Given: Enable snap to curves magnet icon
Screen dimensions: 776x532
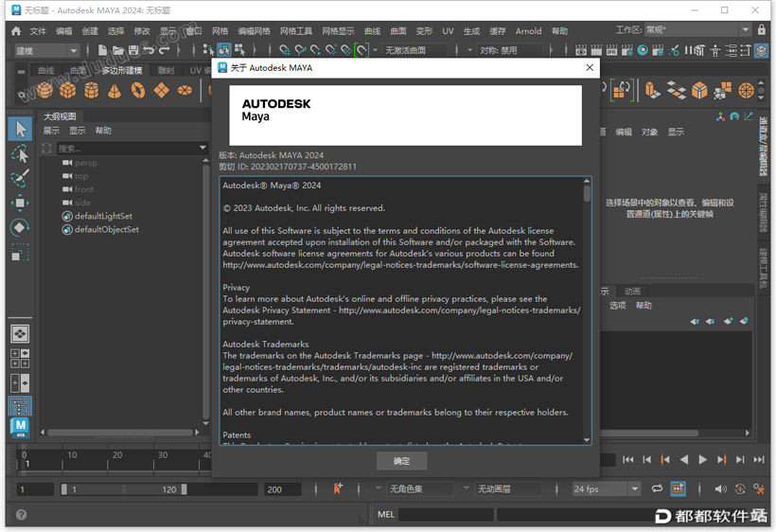Looking at the screenshot, I should tap(300, 50).
